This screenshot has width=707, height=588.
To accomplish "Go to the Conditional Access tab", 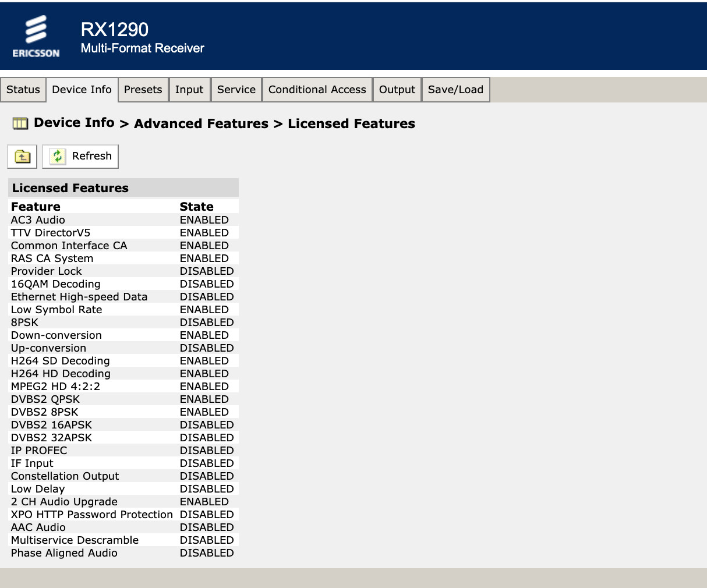I will [317, 90].
